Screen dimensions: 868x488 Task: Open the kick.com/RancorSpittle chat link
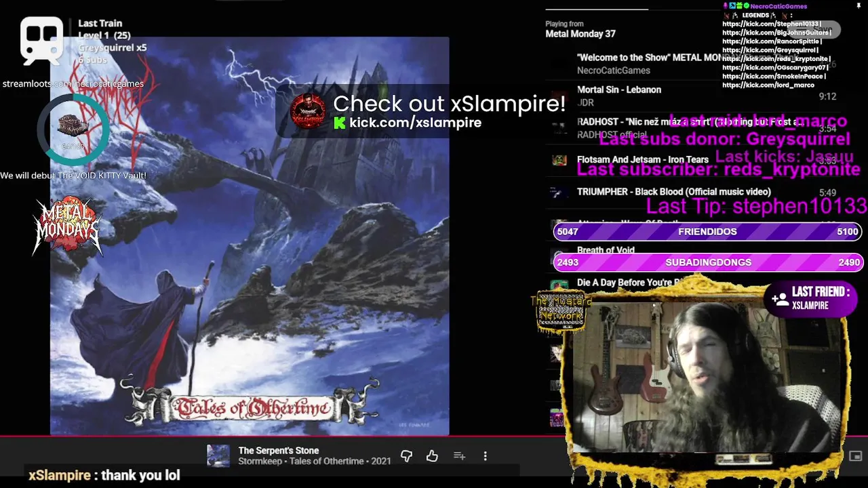pyautogui.click(x=772, y=41)
